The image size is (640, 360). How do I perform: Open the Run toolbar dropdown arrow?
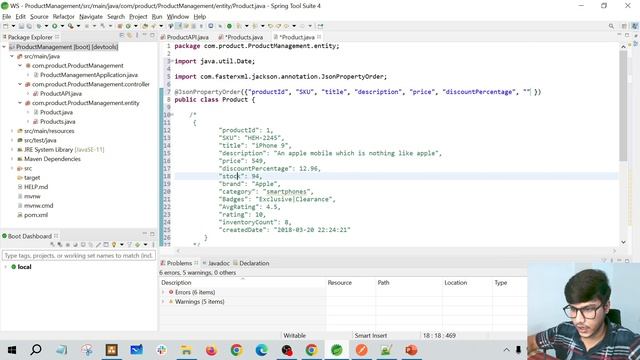coord(62,26)
